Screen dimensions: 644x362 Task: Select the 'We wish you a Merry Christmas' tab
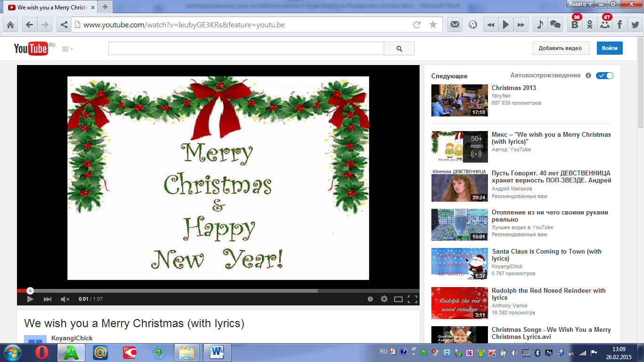(50, 8)
